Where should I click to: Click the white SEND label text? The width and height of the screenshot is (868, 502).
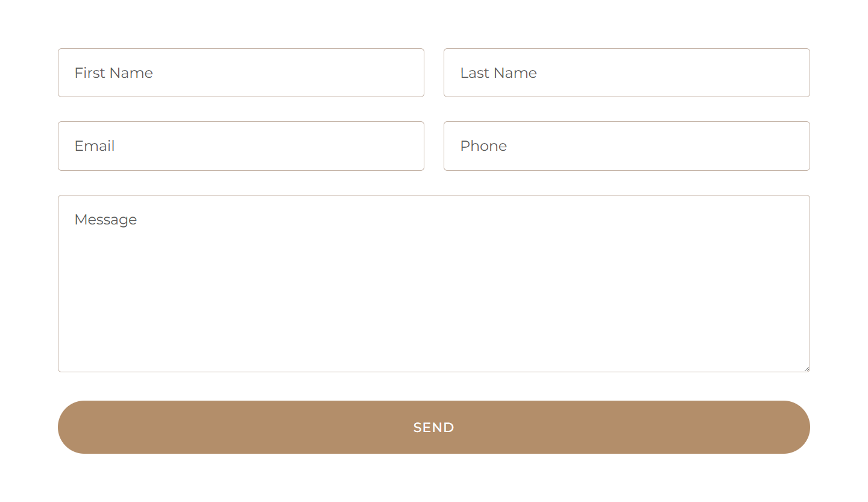click(433, 427)
